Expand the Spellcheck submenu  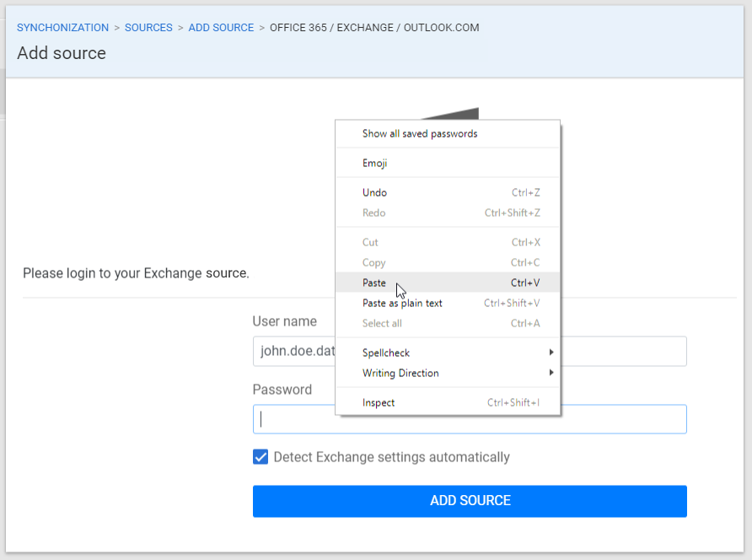point(448,353)
